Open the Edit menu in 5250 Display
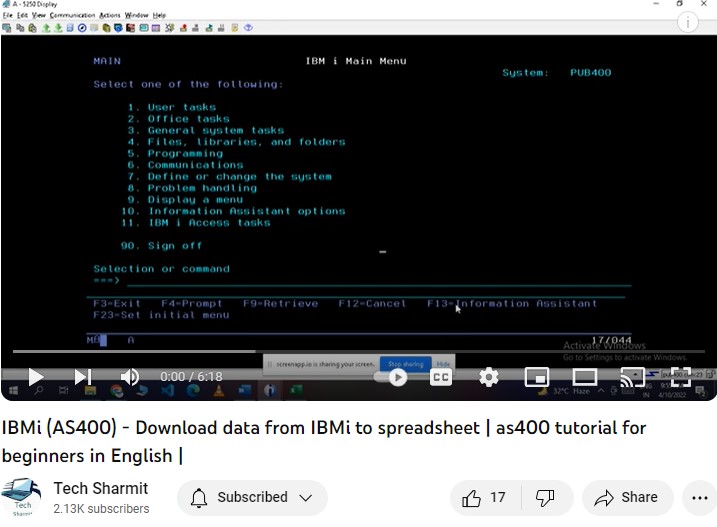Screen dimensions: 717x527 tap(22, 15)
